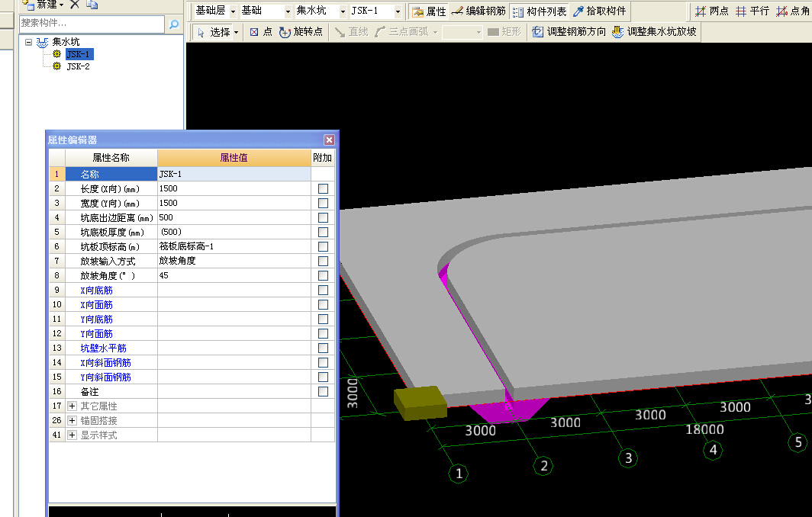Screen dimensions: 812x517
Task: Click the 平行 parallel axis tool
Action: [752, 11]
